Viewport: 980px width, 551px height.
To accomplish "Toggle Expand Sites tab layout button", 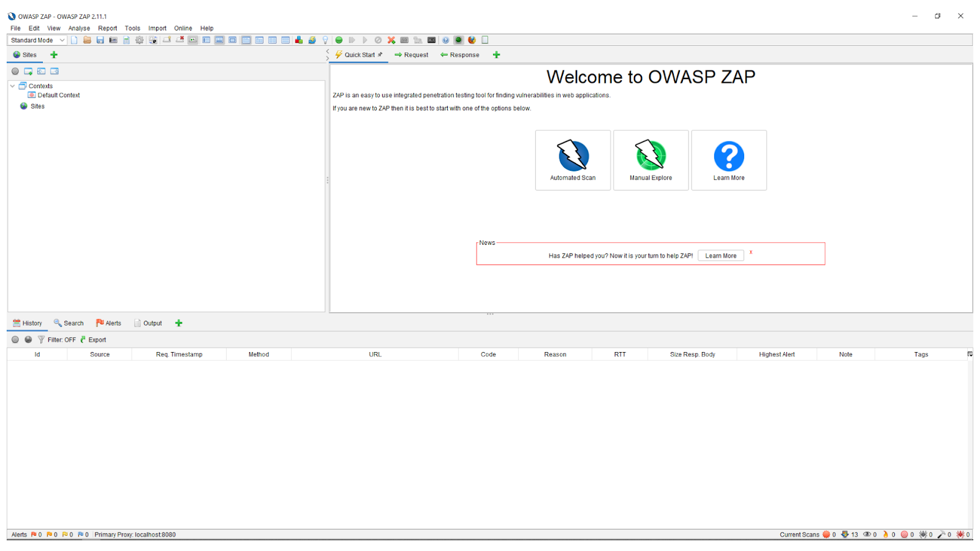I will click(x=206, y=40).
